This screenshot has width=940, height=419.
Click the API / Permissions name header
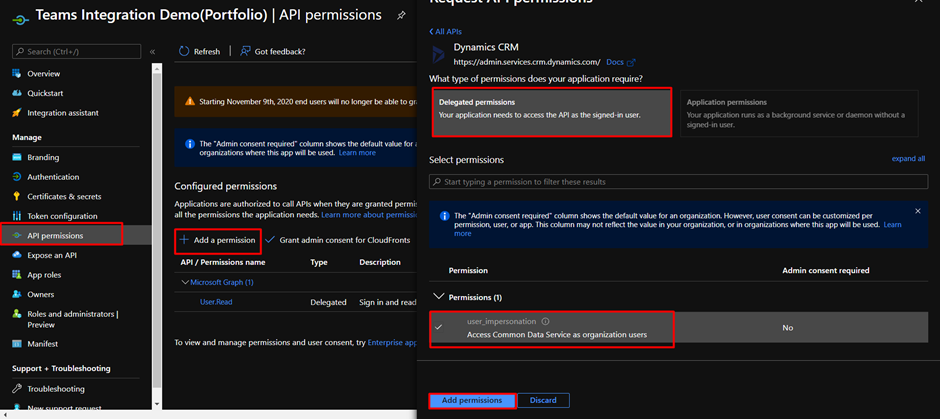coord(222,262)
